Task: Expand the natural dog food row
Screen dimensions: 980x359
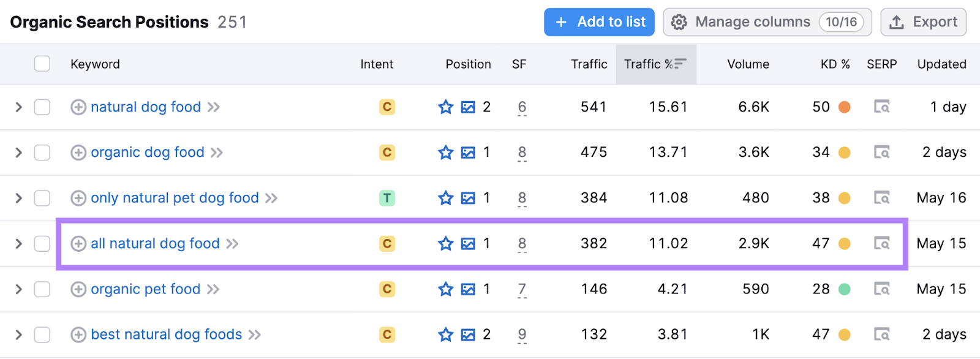Action: click(x=18, y=107)
